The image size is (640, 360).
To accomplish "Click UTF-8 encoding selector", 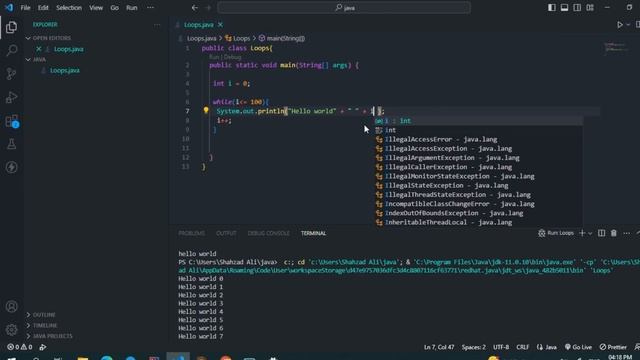I will coord(501,347).
